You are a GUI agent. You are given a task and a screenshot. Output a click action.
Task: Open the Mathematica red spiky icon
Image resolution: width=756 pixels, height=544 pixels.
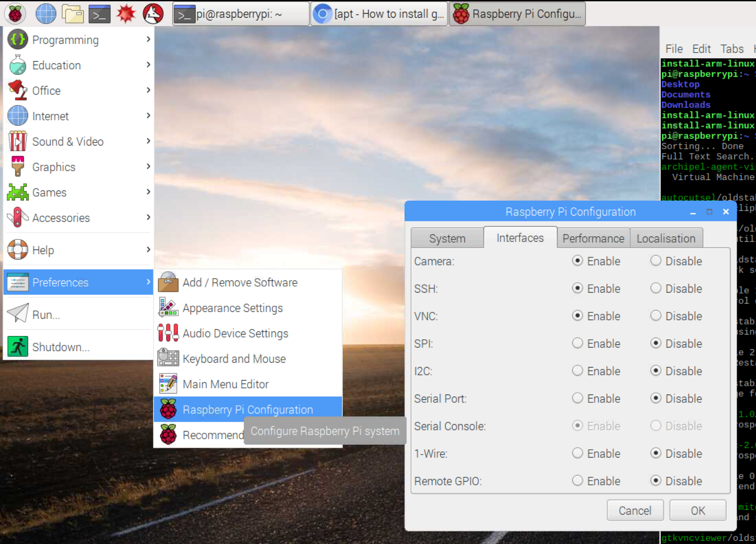(126, 14)
